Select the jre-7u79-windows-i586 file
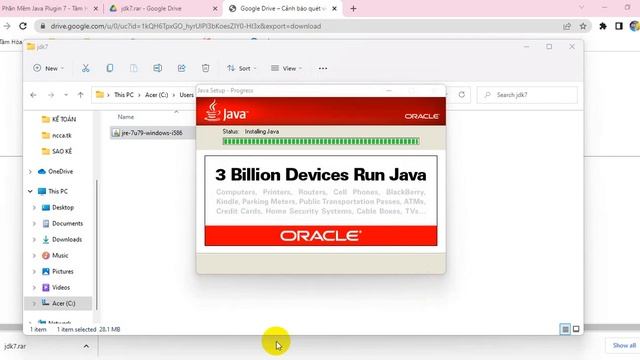The height and width of the screenshot is (360, 640). [152, 133]
